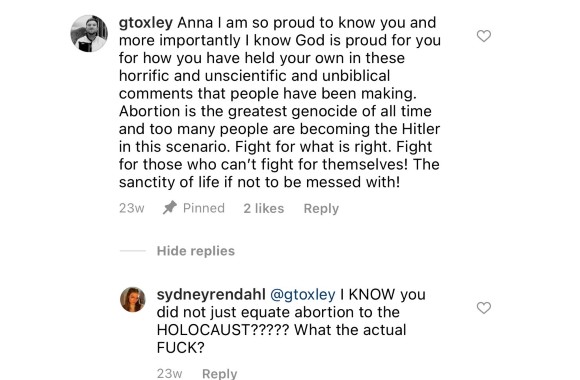Click the dash line before Hide replies

[x=133, y=251]
